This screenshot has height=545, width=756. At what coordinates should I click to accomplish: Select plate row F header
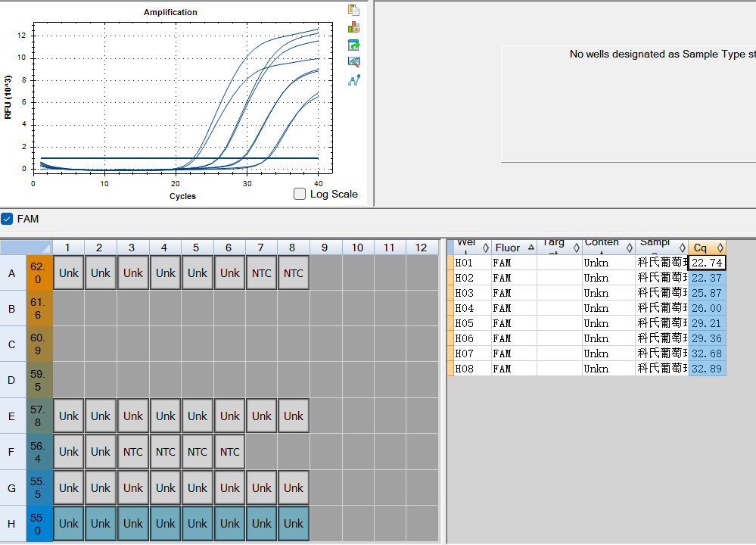pos(13,452)
